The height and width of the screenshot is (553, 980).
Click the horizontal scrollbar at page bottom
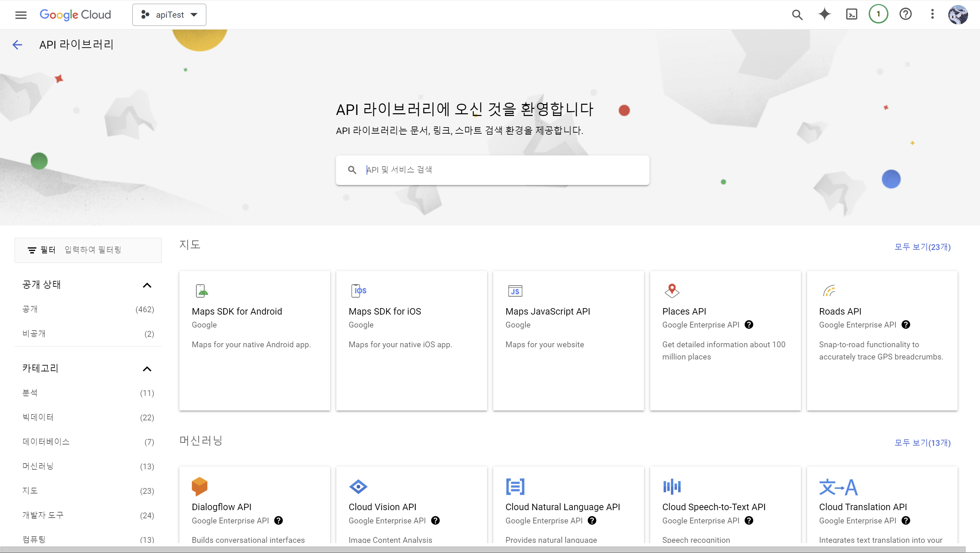[x=483, y=550]
